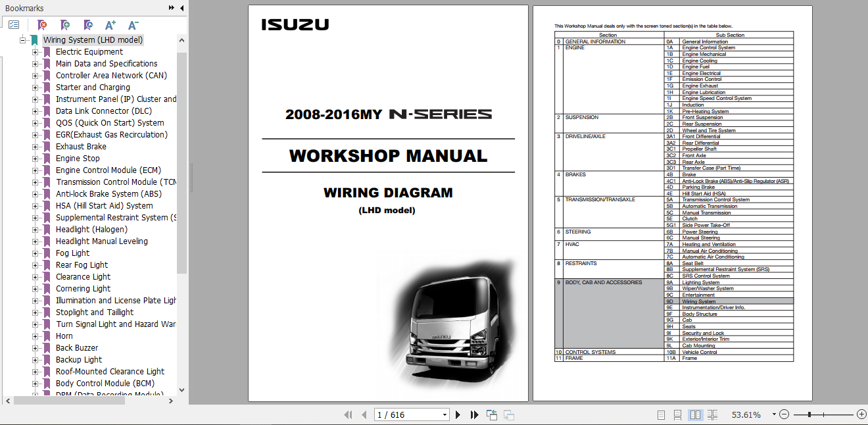Select the Engine Stop bookmark

(x=78, y=159)
